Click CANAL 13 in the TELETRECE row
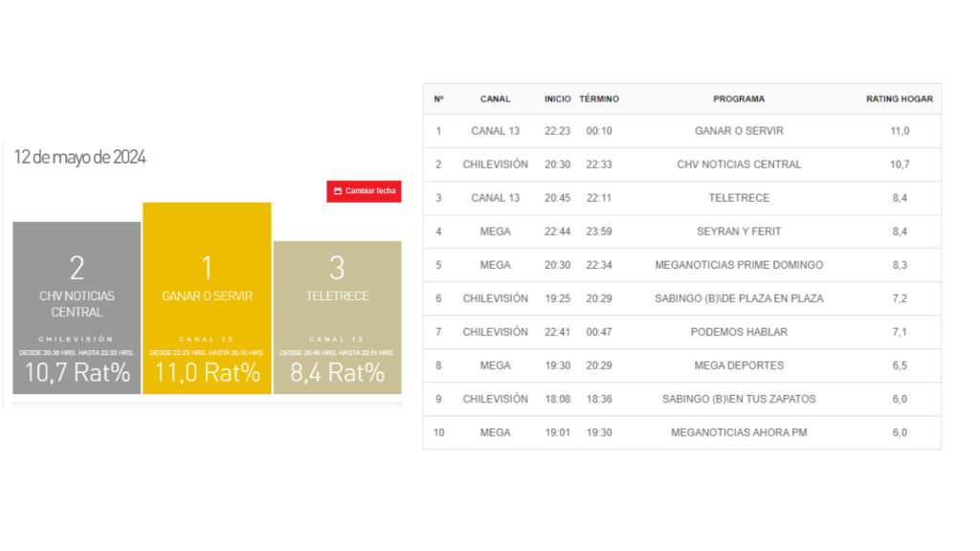This screenshot has width=980, height=551. 495,198
